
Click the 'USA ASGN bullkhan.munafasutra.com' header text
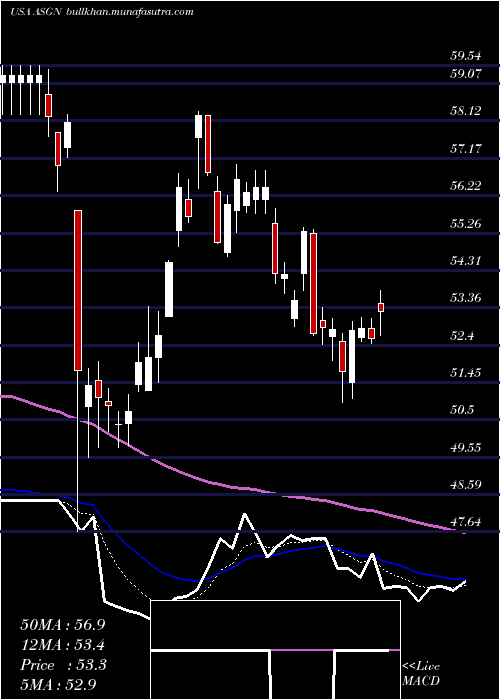click(101, 12)
